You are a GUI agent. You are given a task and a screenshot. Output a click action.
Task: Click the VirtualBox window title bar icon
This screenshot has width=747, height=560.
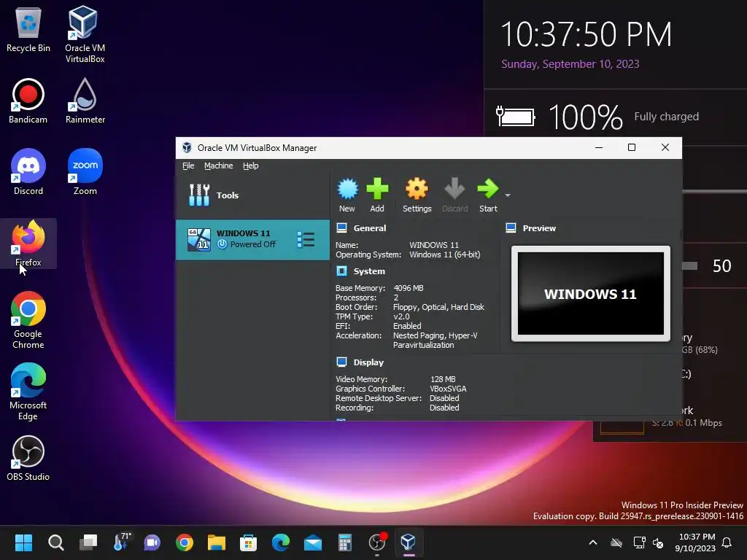click(x=187, y=147)
